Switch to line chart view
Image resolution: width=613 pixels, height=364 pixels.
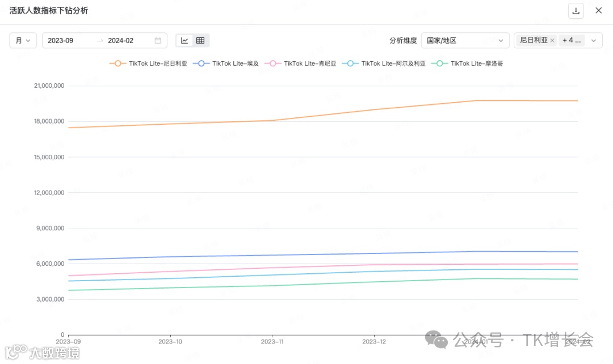184,40
